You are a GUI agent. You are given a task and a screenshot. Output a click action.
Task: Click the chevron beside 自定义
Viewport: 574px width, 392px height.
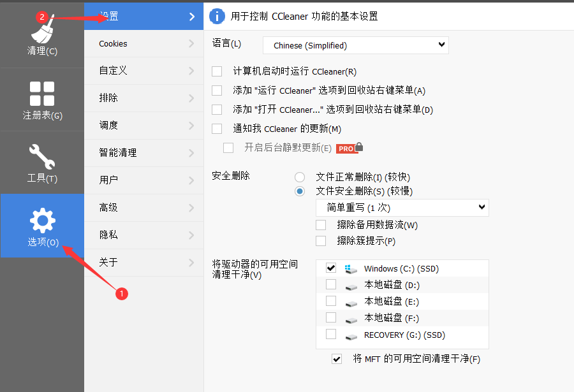(191, 71)
